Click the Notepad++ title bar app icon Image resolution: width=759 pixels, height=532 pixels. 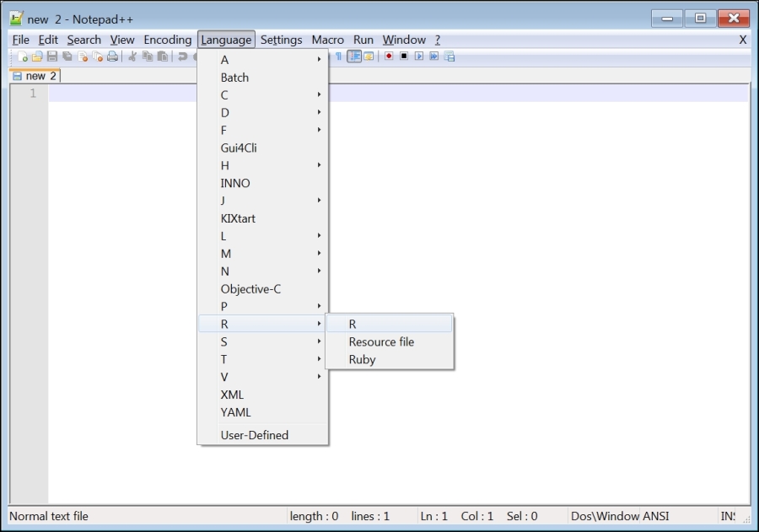pos(16,19)
